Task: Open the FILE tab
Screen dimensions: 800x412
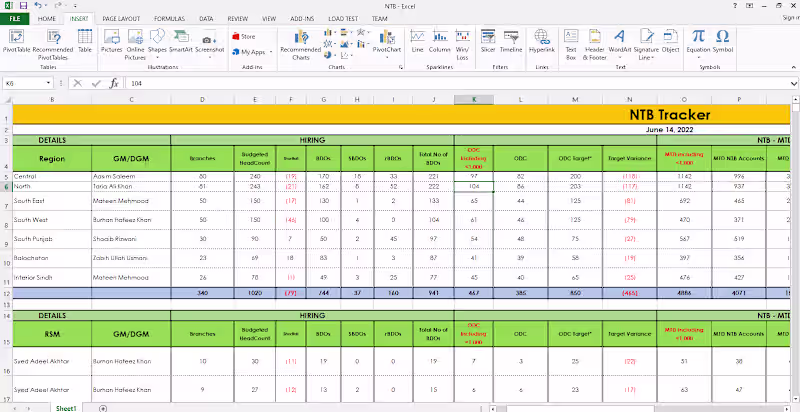Action: [15, 18]
